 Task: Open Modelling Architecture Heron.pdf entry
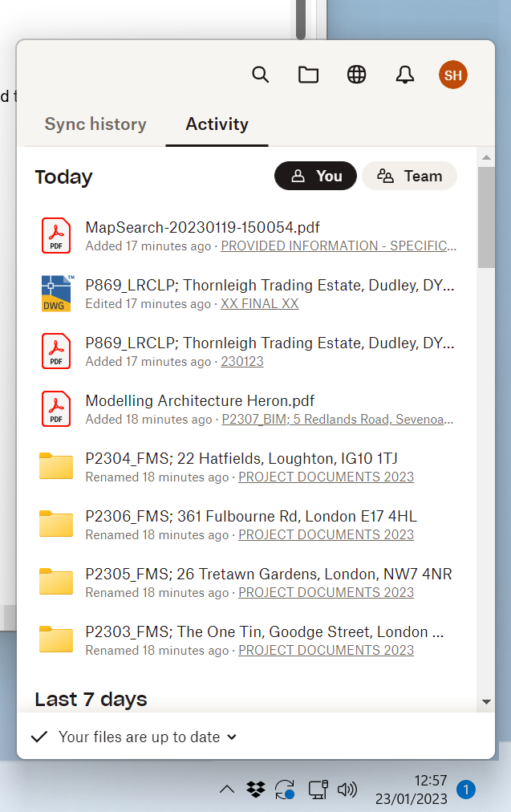coord(200,401)
